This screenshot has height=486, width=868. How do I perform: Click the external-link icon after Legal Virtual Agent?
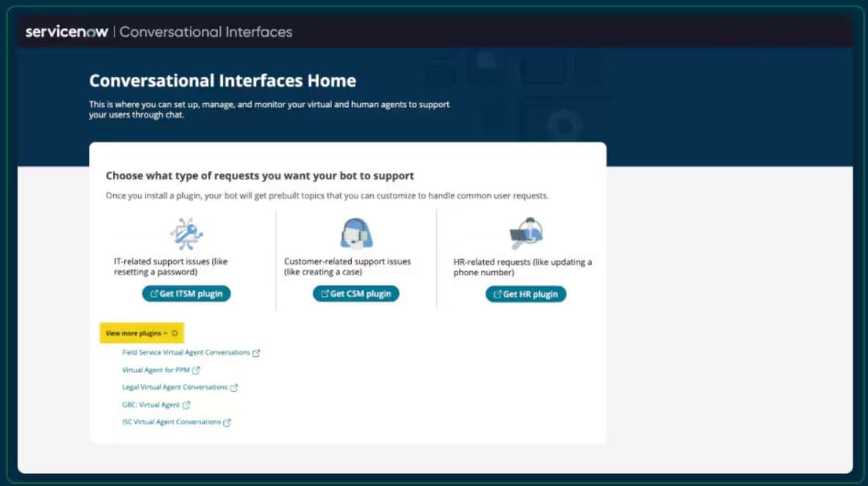tap(234, 388)
